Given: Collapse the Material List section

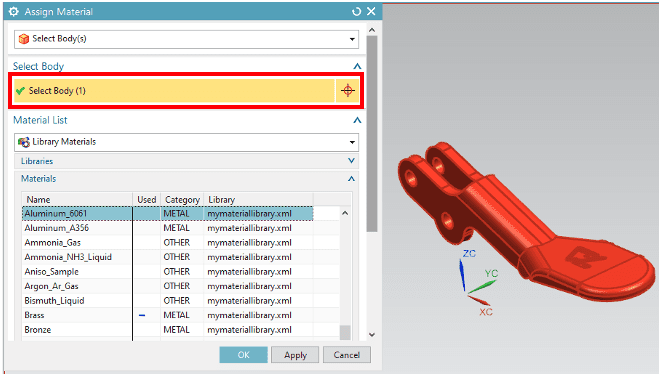Looking at the screenshot, I should 357,121.
